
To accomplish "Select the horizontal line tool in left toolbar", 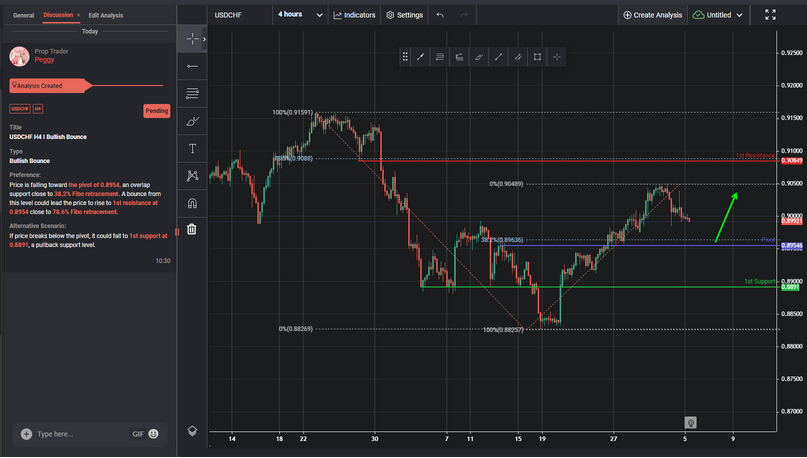I will pos(192,66).
